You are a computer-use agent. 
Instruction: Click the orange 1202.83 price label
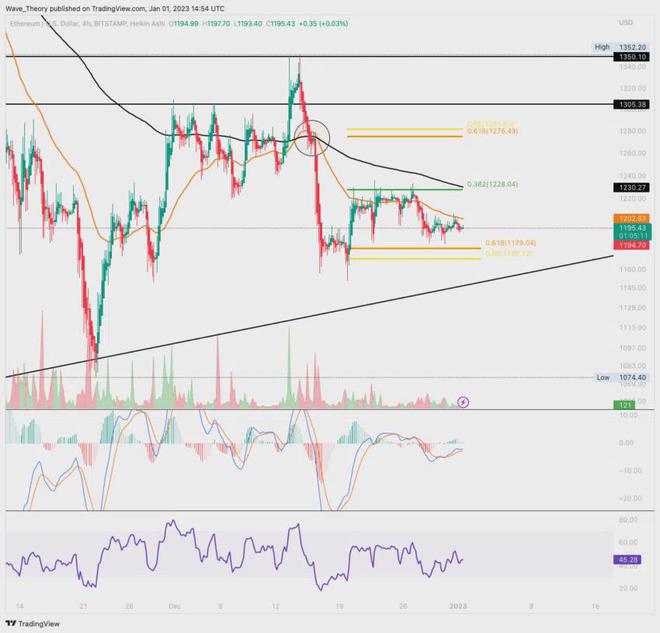click(632, 218)
